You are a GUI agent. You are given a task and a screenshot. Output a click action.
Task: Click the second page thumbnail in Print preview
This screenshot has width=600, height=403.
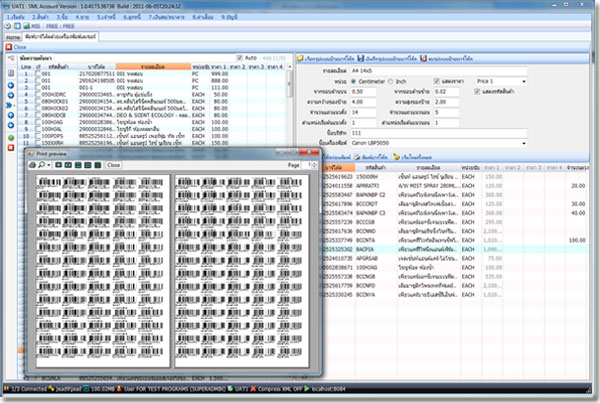[242, 271]
